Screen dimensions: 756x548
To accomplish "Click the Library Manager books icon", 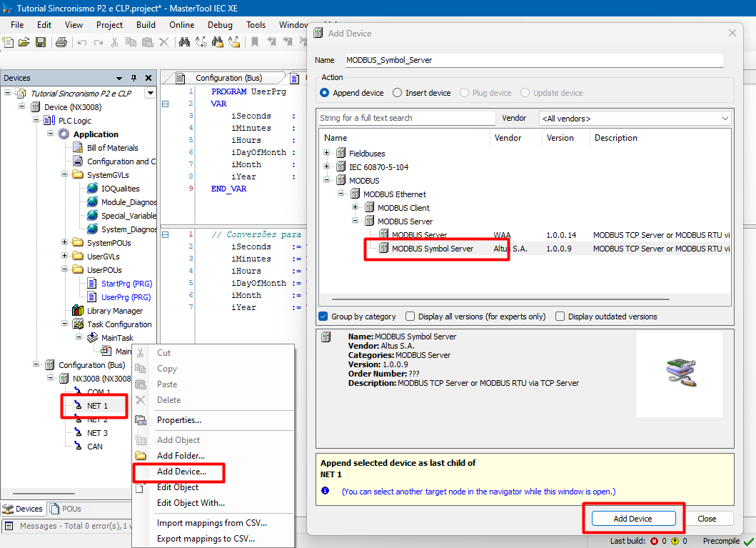I will pos(78,310).
